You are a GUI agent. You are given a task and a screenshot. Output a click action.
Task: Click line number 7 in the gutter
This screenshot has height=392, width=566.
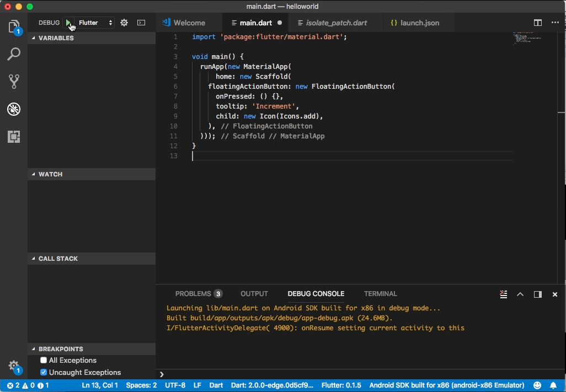click(x=175, y=96)
